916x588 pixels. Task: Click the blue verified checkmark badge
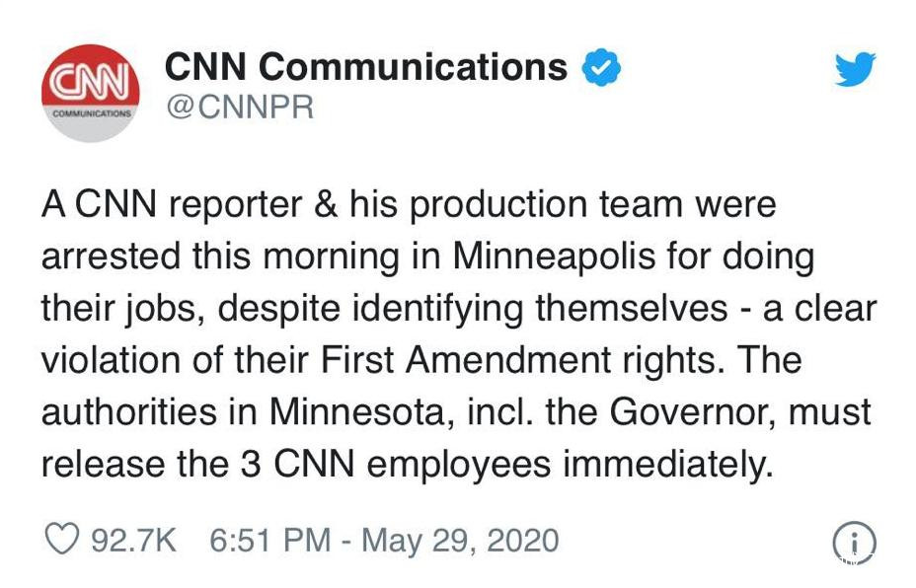[599, 68]
